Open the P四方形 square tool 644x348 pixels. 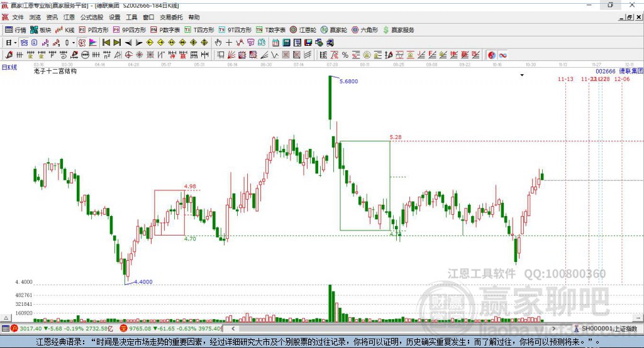94,30
